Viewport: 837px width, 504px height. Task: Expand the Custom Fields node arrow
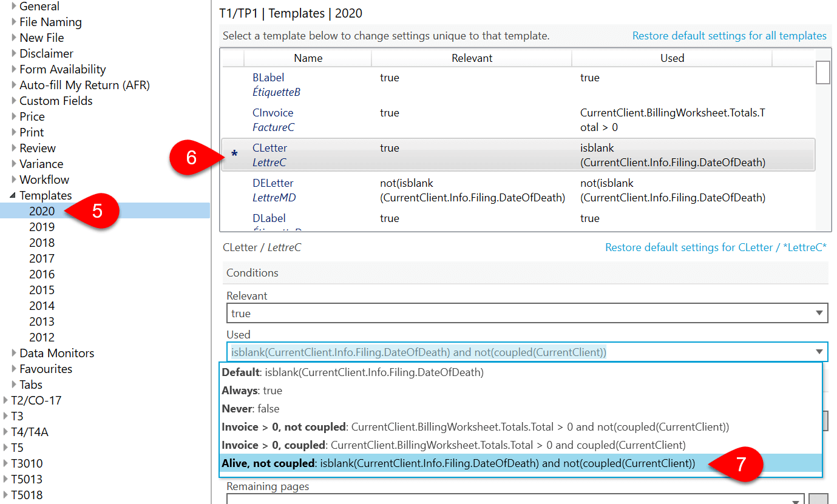pyautogui.click(x=15, y=101)
